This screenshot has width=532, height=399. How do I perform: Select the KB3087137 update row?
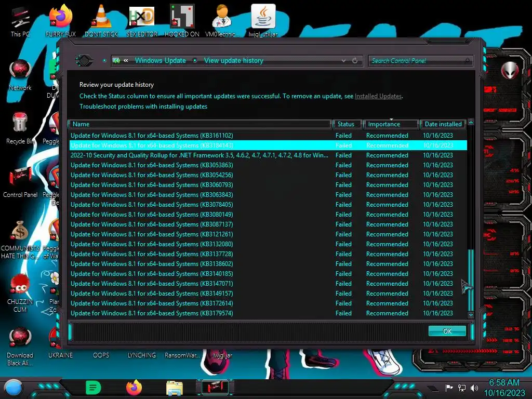[268, 224]
